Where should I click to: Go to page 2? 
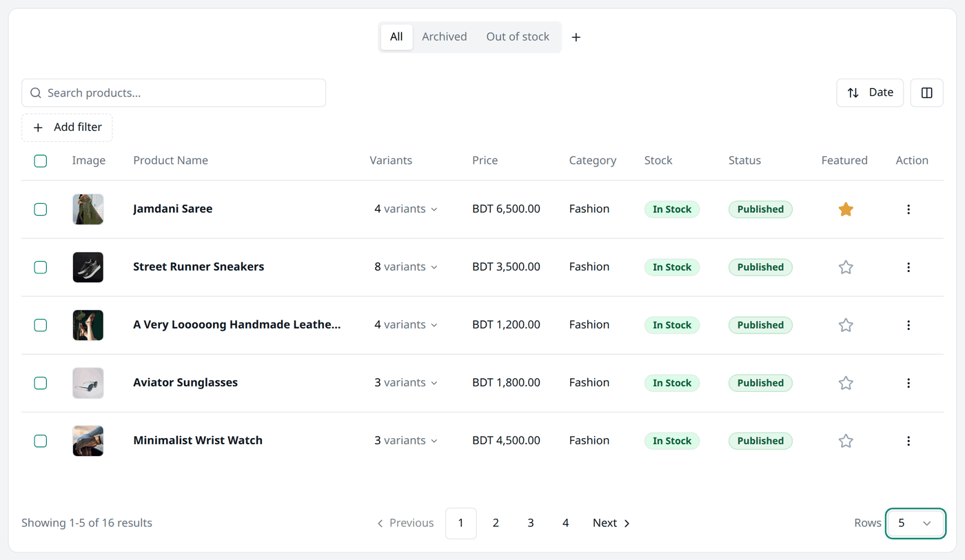coord(496,523)
